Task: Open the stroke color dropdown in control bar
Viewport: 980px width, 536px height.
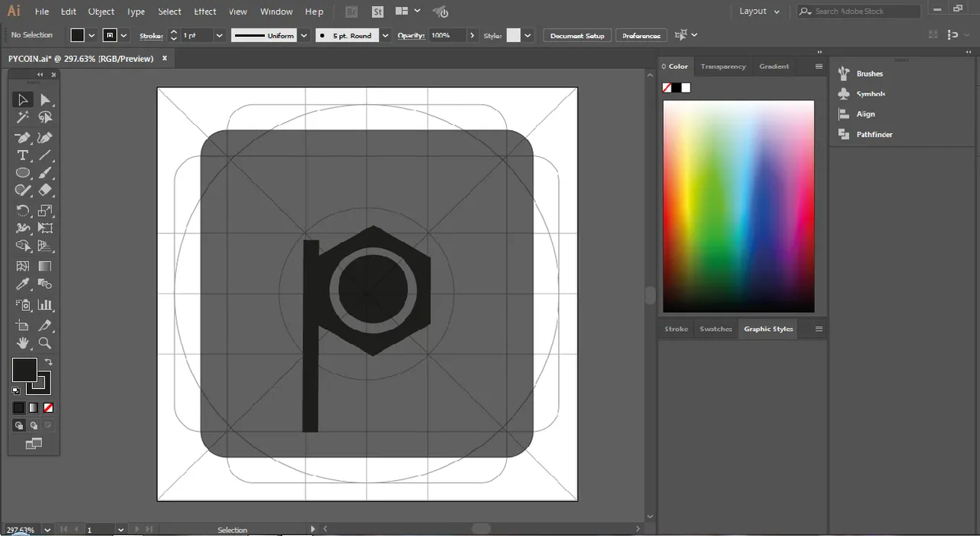Action: (124, 35)
